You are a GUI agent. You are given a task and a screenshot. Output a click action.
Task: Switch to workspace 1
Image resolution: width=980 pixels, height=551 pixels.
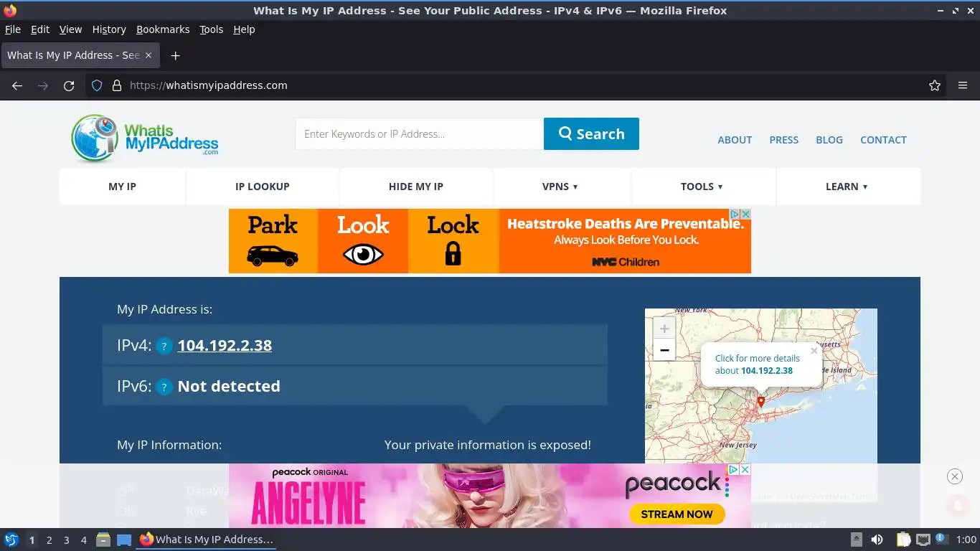[x=32, y=540]
